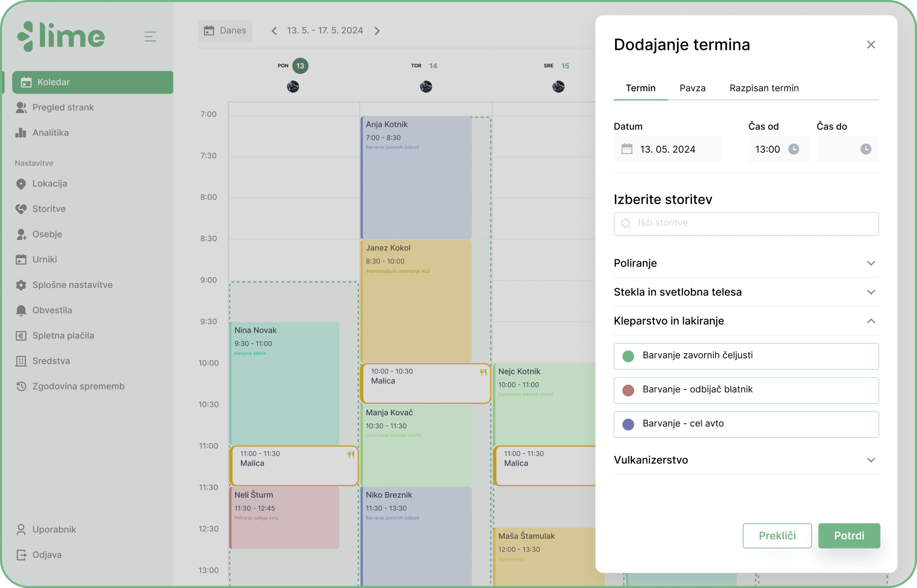Collapse sidebar with hamburger menu icon
917x588 pixels.
click(x=150, y=36)
